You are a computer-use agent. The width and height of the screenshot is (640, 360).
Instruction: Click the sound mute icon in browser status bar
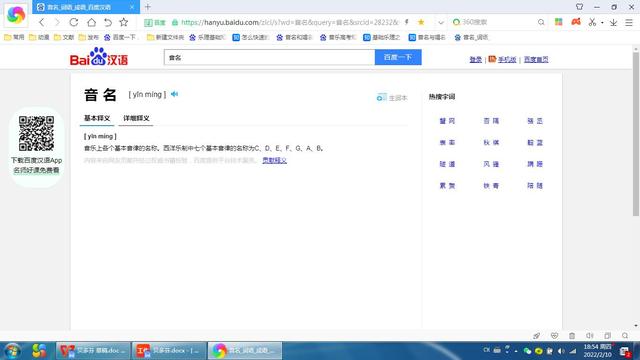pyautogui.click(x=590, y=336)
